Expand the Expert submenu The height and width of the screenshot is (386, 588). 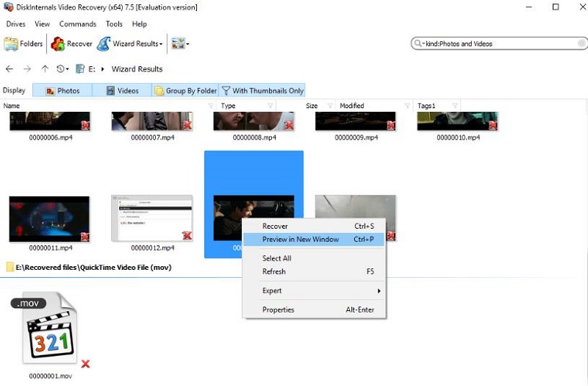315,290
